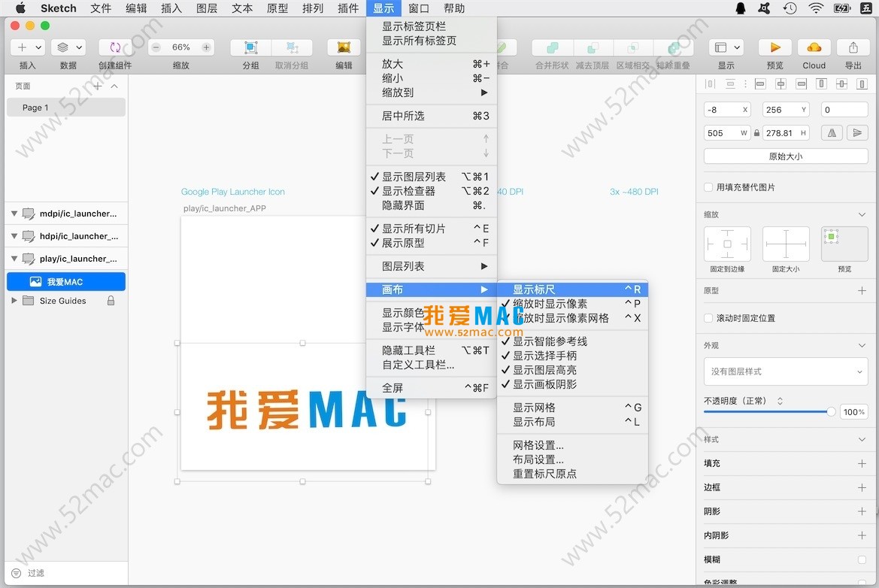Toggle 显示选择手柄 in the canvas submenu
The image size is (879, 588).
(x=572, y=356)
